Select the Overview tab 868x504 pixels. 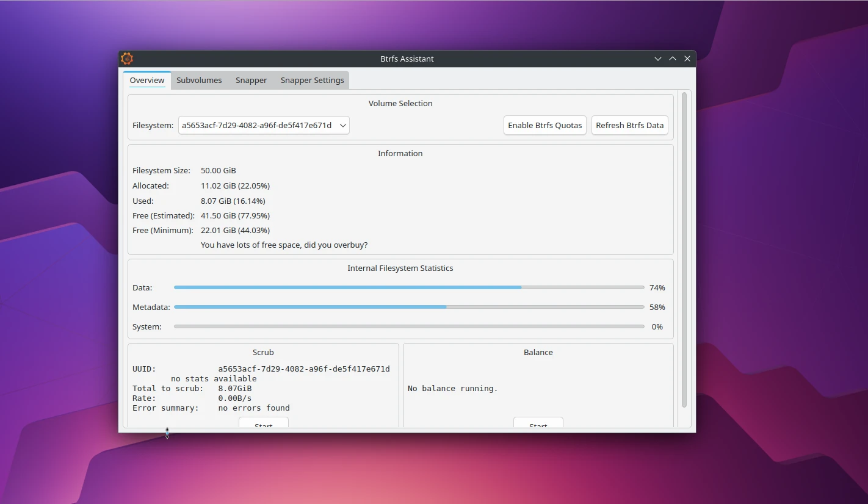[x=146, y=80]
